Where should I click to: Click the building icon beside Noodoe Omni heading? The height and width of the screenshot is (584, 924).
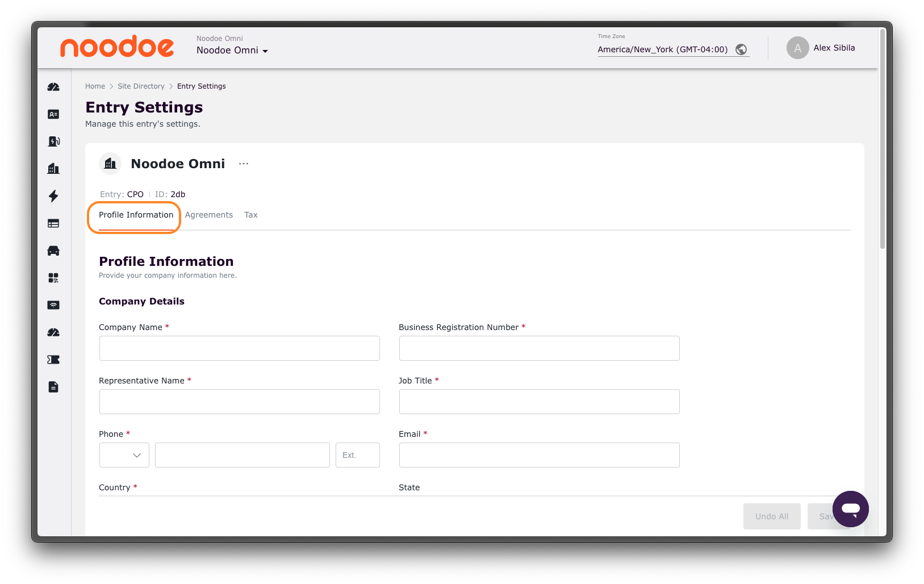click(x=110, y=164)
